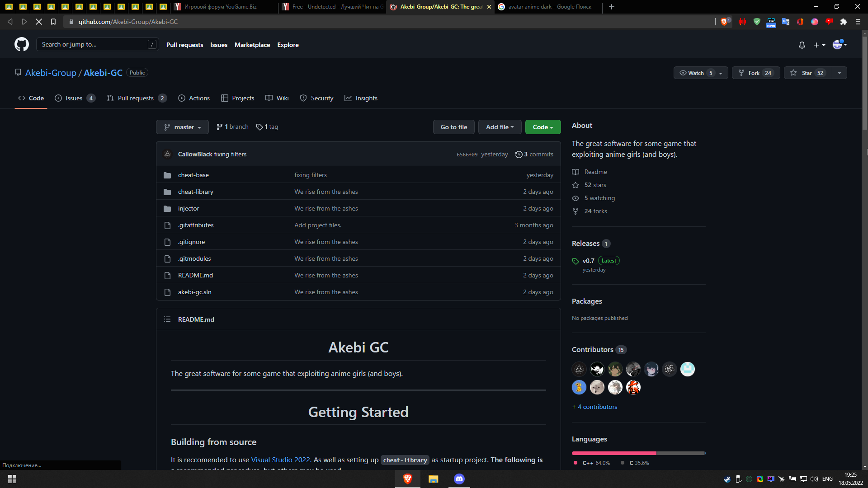Open the 52 stars link
The height and width of the screenshot is (488, 868).
pos(589,185)
